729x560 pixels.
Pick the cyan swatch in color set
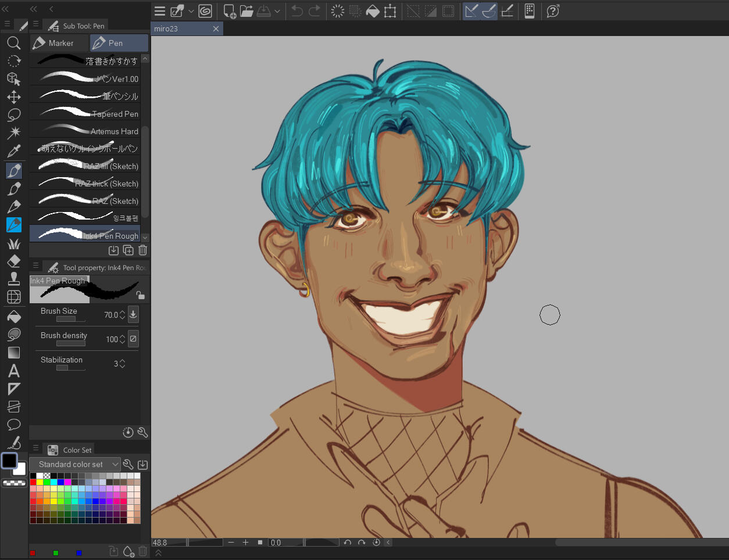coord(54,482)
